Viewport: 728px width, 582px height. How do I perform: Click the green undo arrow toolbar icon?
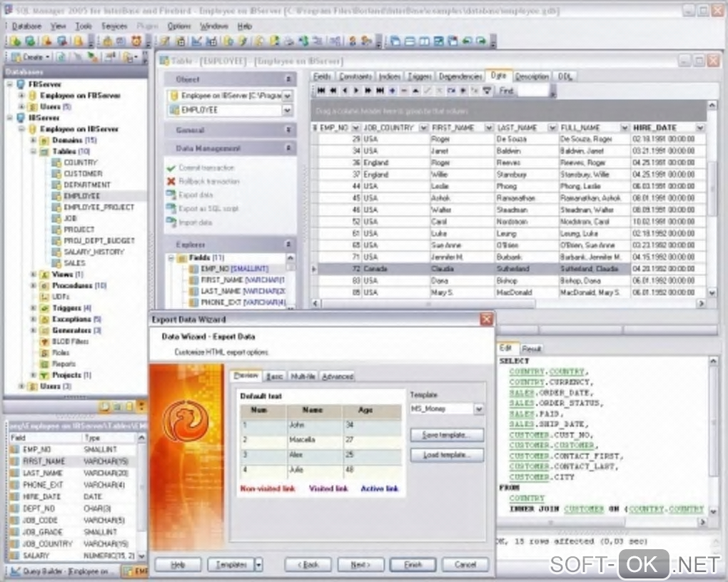[467, 41]
